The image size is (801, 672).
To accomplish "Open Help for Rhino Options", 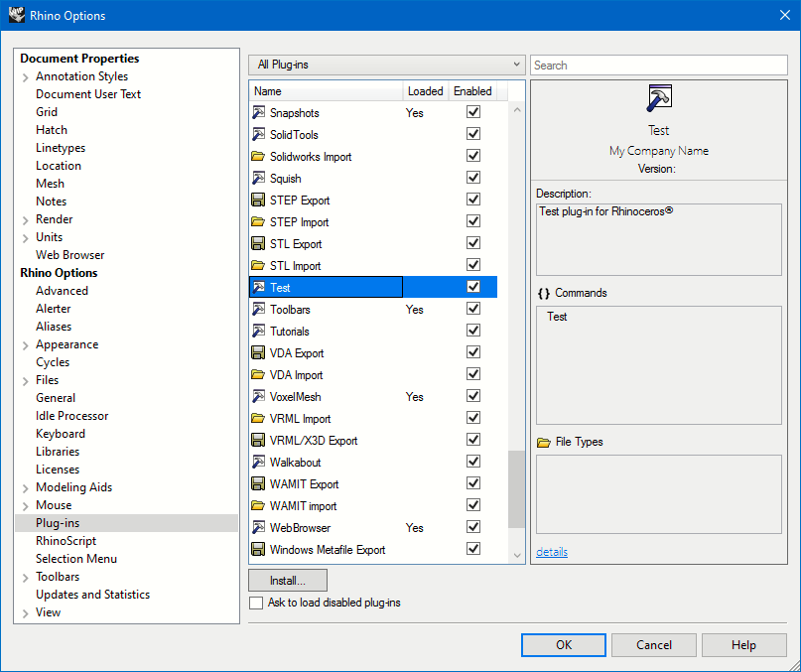I will tap(743, 645).
